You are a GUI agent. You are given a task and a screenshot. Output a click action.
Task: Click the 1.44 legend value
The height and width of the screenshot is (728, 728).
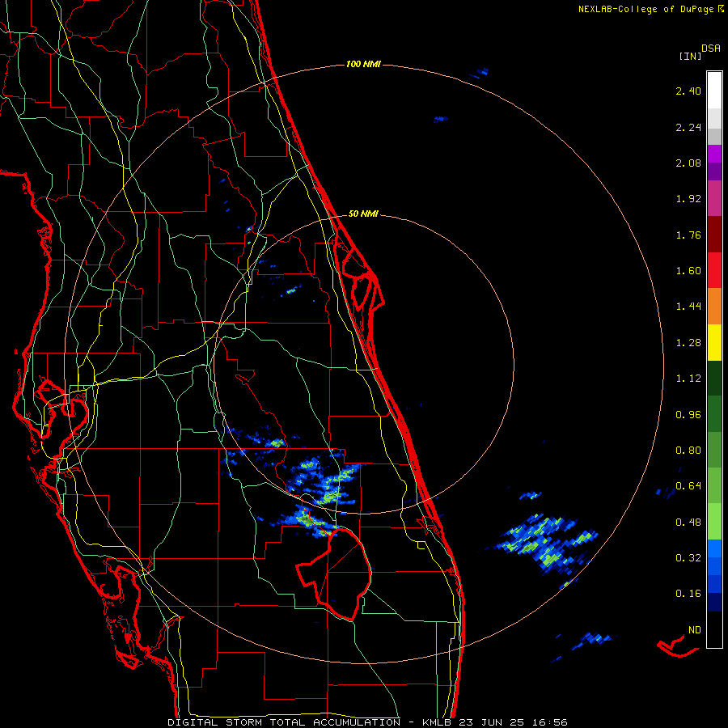coord(688,307)
